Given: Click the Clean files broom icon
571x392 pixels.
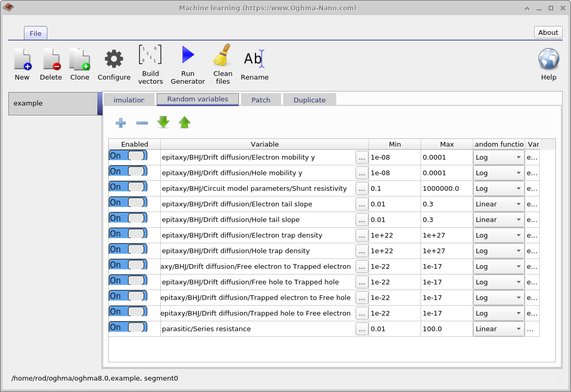Looking at the screenshot, I should point(222,55).
